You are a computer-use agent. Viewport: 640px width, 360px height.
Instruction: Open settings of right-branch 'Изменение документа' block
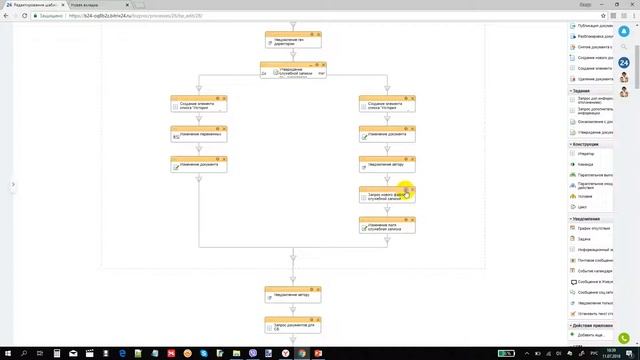pyautogui.click(x=406, y=129)
